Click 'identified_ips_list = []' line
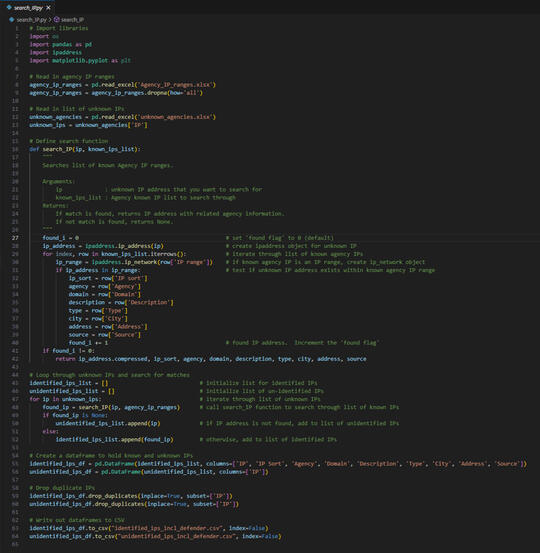Image resolution: width=540 pixels, height=553 pixels. (69, 383)
